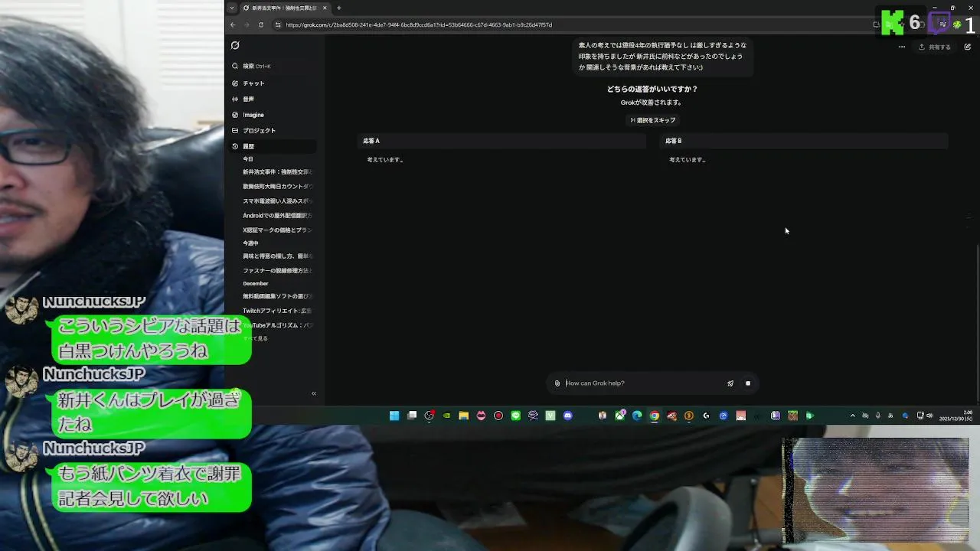The image size is (980, 551).
Task: Open the Androidでの屋外配信 history entry
Action: point(277,216)
